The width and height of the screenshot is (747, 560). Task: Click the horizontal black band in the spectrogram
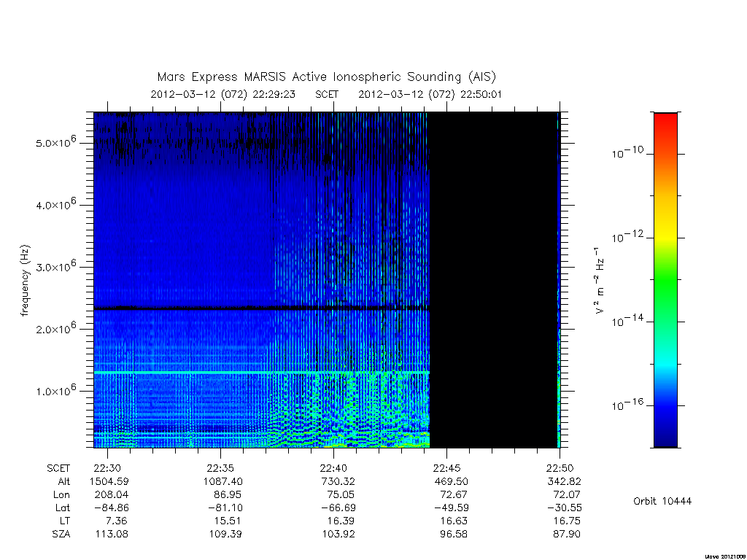coord(262,308)
